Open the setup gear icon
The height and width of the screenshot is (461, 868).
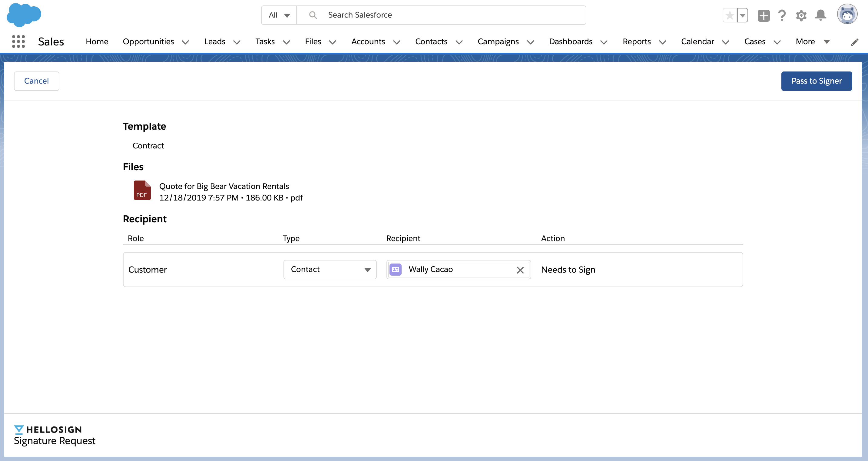click(x=801, y=15)
